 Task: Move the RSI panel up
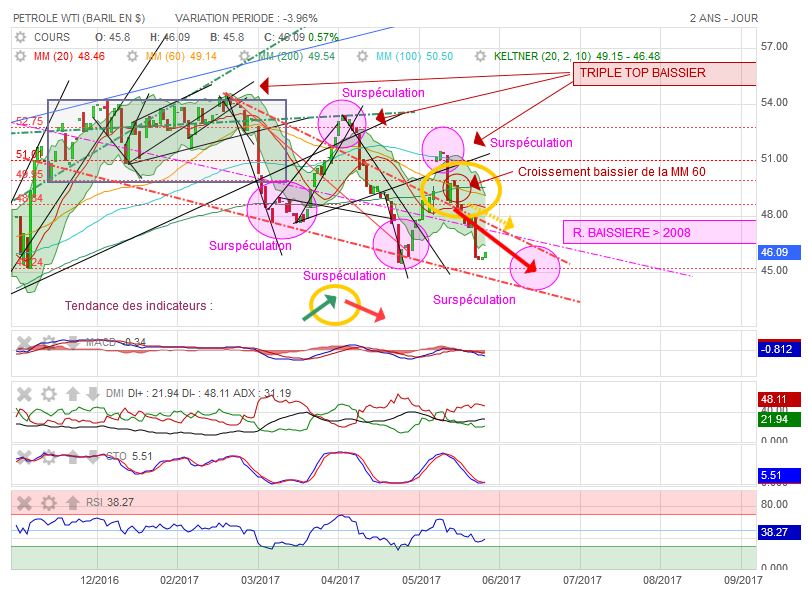[x=73, y=502]
